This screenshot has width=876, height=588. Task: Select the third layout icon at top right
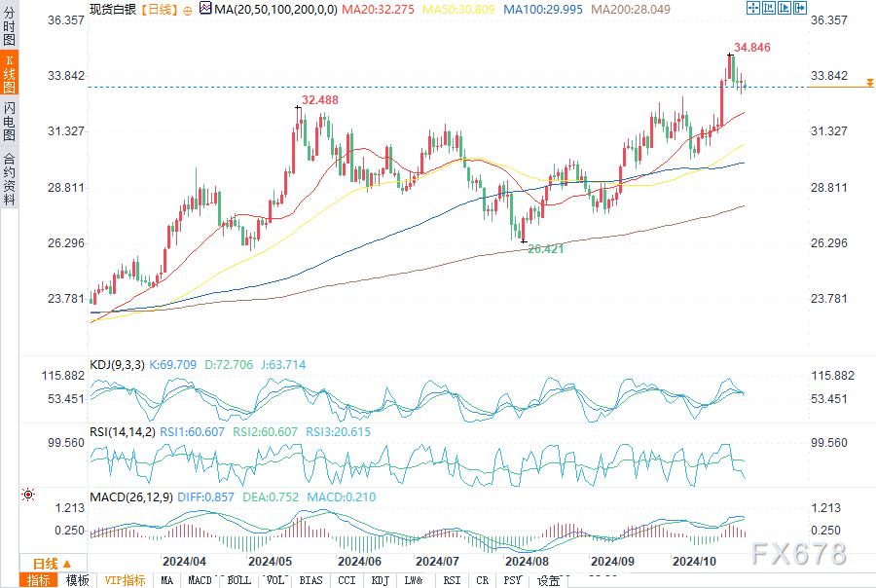(784, 8)
